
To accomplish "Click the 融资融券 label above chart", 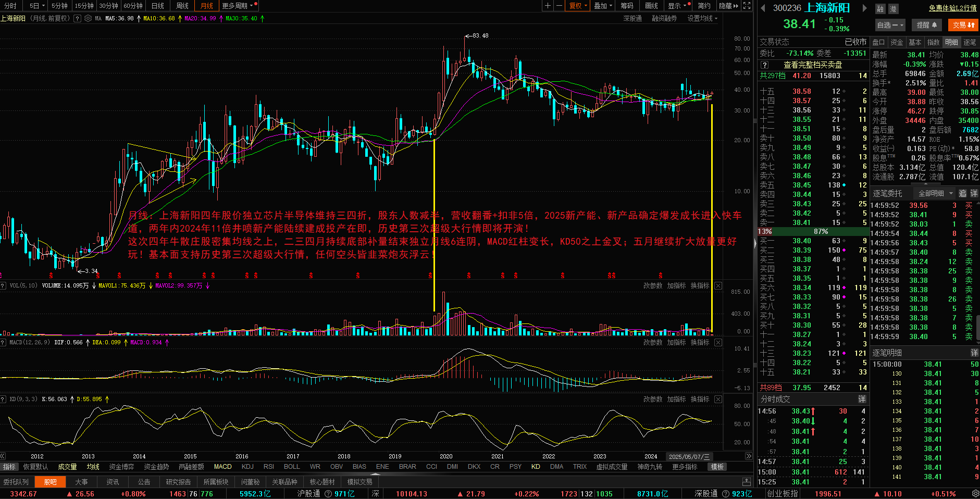I will click(x=664, y=18).
